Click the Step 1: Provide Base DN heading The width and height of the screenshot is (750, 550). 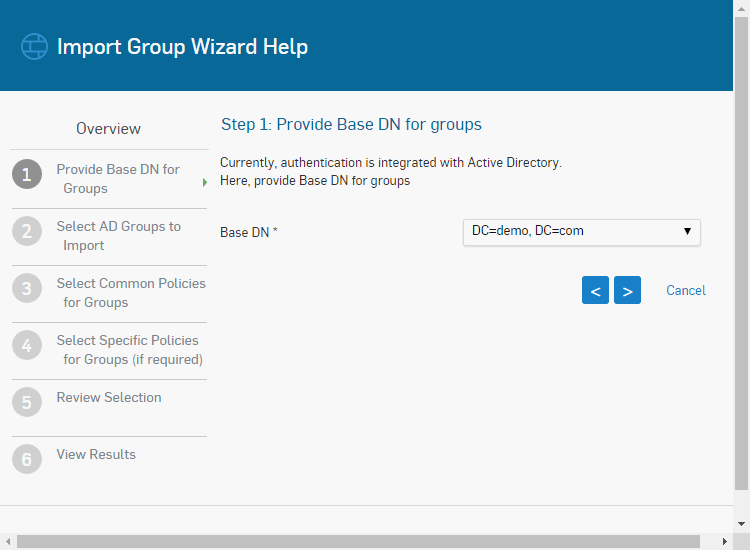pos(351,124)
